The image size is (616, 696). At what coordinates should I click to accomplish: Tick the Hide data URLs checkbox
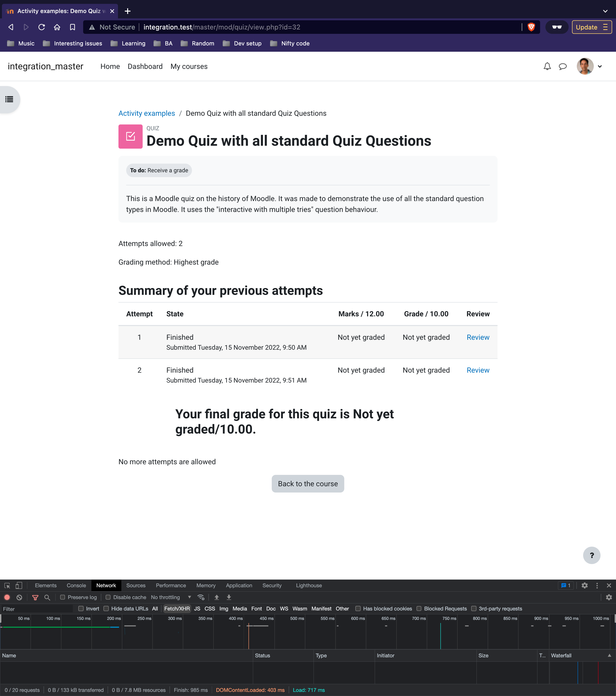click(x=106, y=609)
